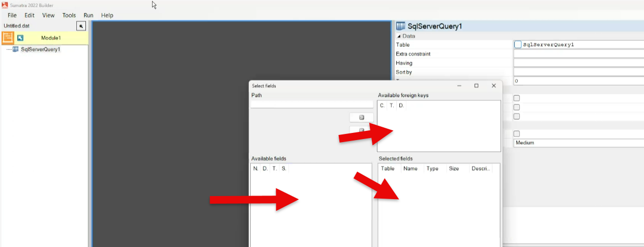Click the pin icon beside Untitled.dat
The image size is (644, 247).
click(x=80, y=26)
